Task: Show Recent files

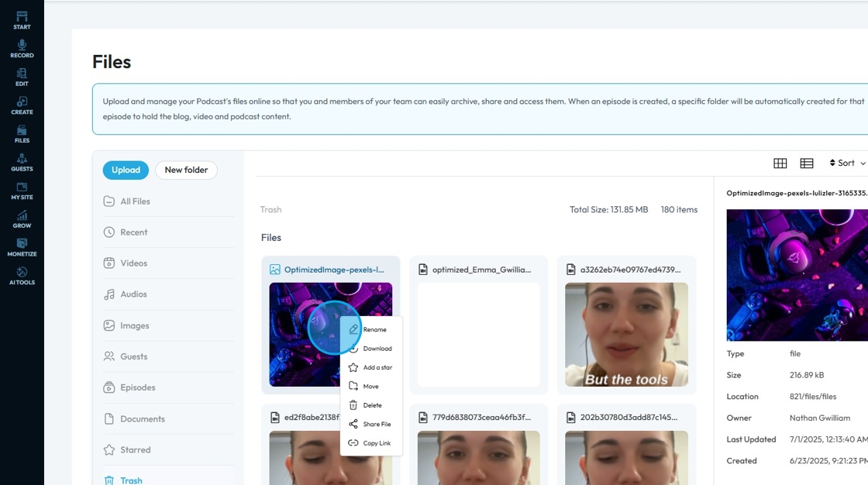Action: (168, 232)
